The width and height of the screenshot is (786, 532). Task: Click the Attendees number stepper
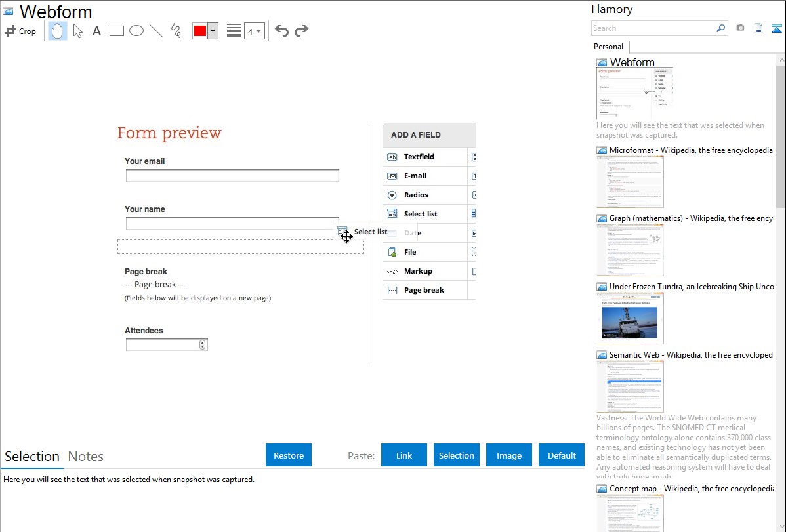[x=203, y=344]
